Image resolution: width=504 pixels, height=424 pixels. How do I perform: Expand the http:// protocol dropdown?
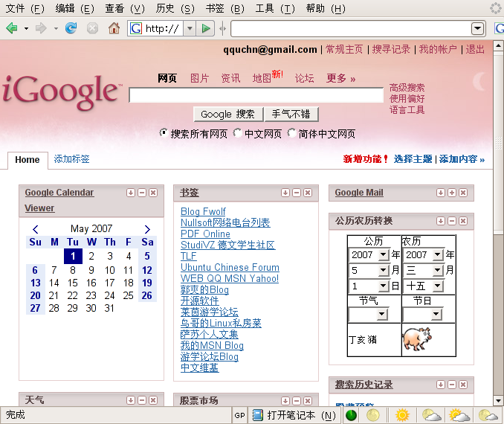coord(190,28)
